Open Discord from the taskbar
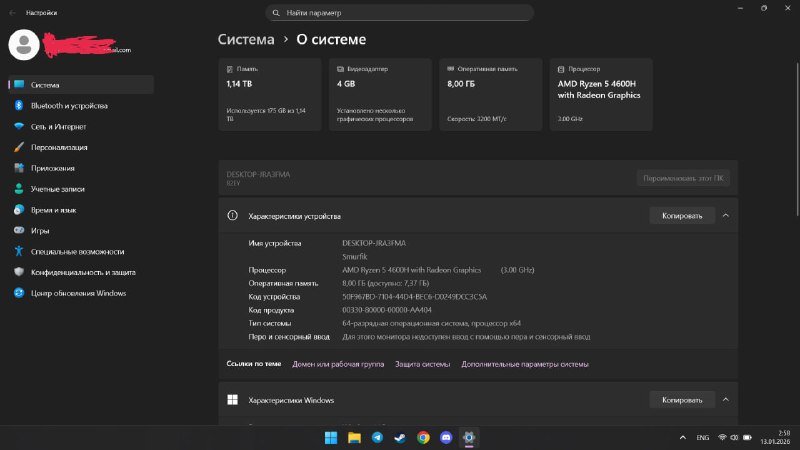Image resolution: width=800 pixels, height=450 pixels. coord(446,438)
